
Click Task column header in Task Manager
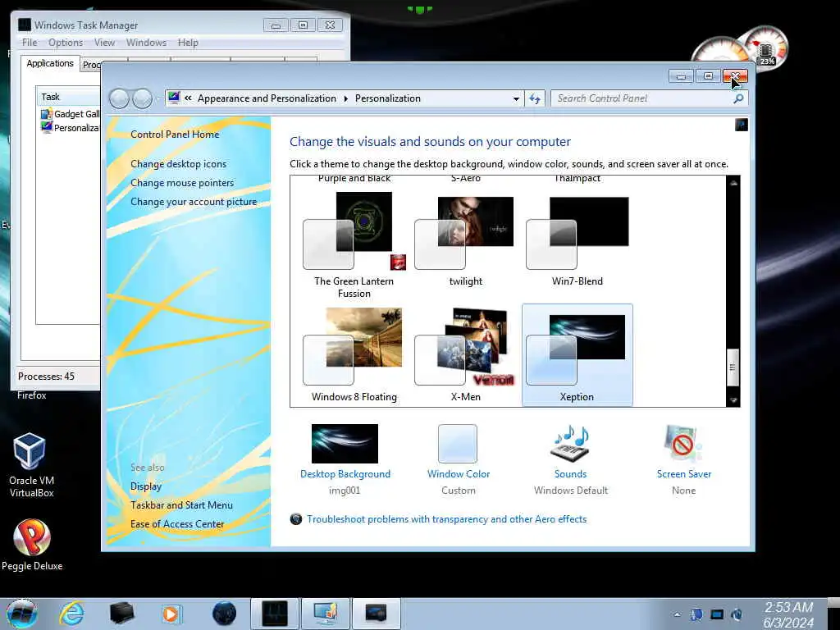click(68, 97)
